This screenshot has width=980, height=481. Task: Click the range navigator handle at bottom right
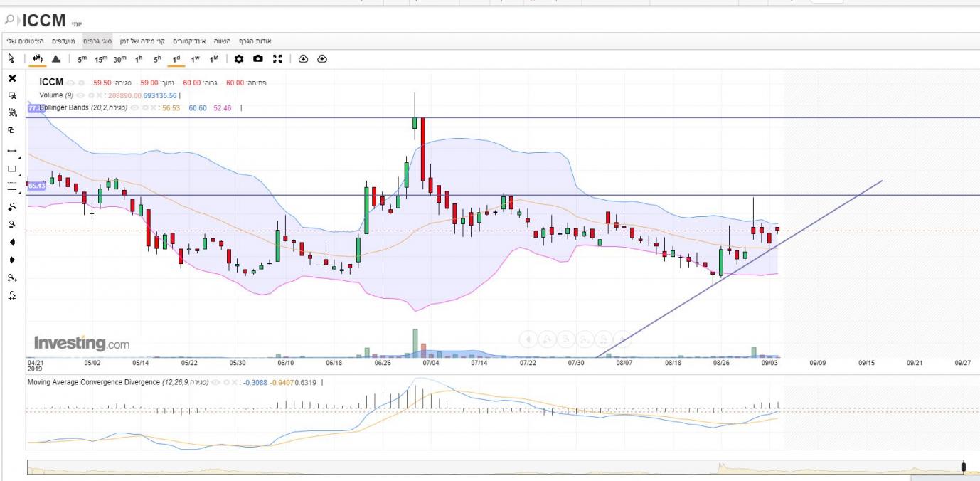[964, 467]
